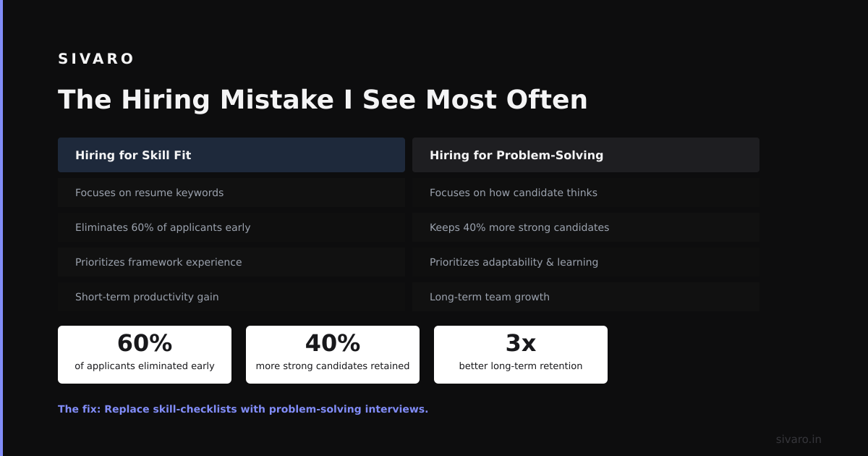This screenshot has width=868, height=456.
Task: Click the Prioritizes framework experience row
Action: coord(231,262)
